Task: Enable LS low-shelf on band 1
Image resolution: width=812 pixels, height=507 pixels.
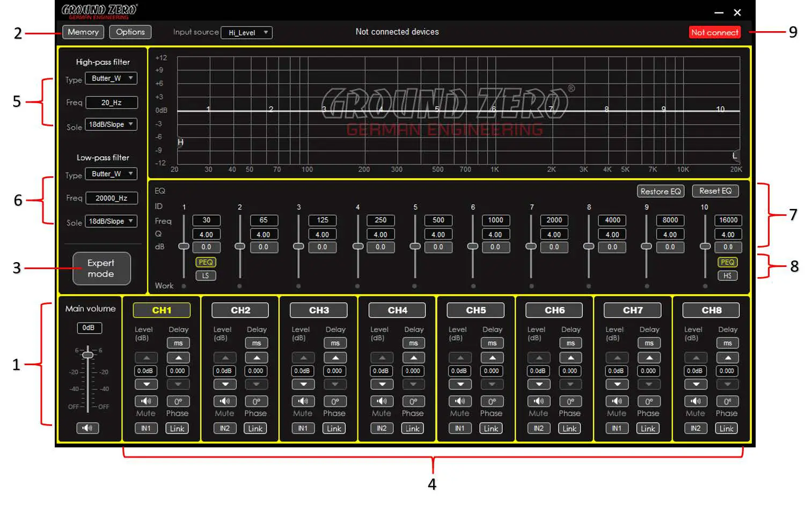Action: [x=206, y=276]
